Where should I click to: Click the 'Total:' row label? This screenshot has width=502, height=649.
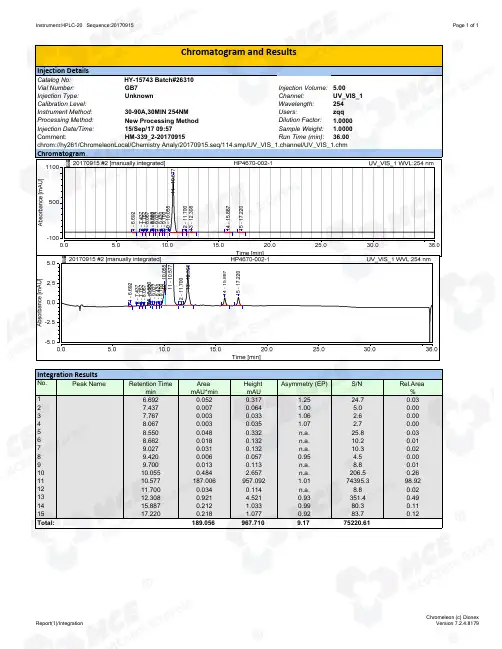pyautogui.click(x=46, y=523)
